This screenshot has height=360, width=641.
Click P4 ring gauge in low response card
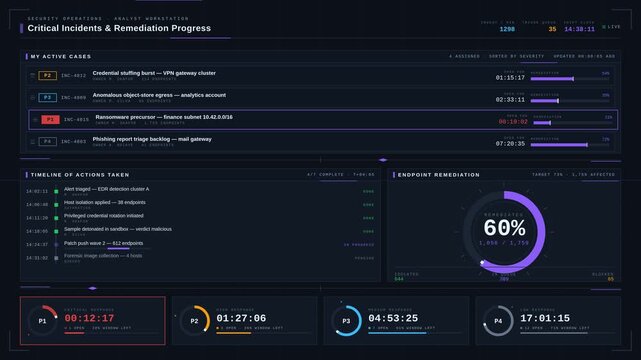point(498,321)
